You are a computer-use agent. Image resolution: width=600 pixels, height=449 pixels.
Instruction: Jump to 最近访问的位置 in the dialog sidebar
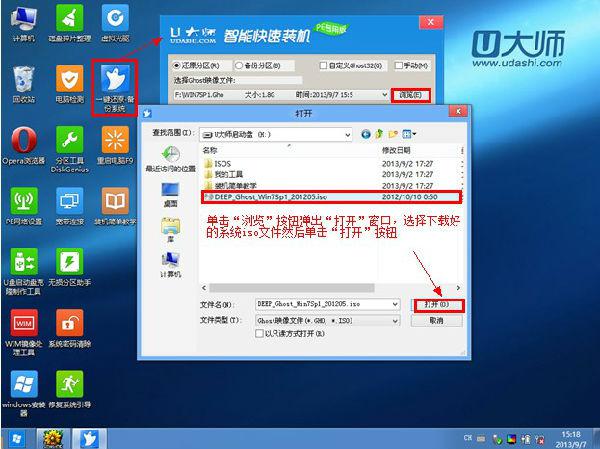[x=170, y=159]
